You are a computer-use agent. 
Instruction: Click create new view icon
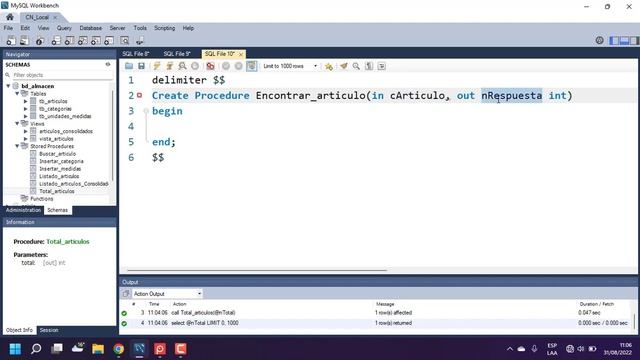pyautogui.click(x=82, y=41)
